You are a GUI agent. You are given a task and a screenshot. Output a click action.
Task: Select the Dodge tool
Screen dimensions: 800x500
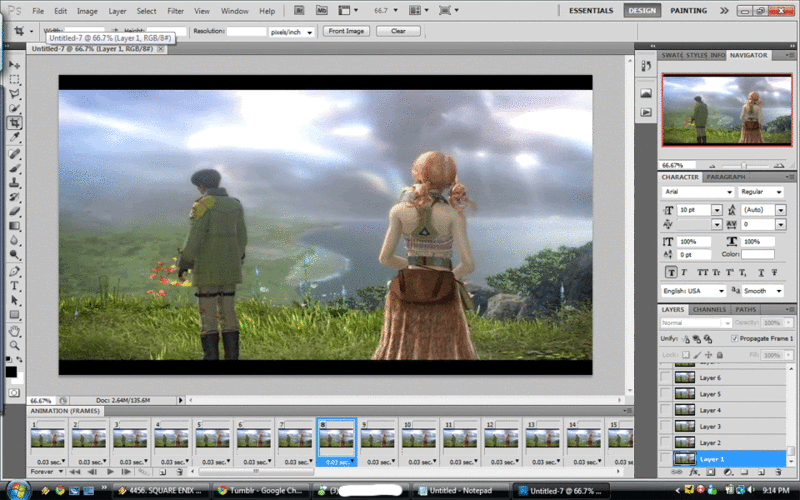tap(14, 254)
